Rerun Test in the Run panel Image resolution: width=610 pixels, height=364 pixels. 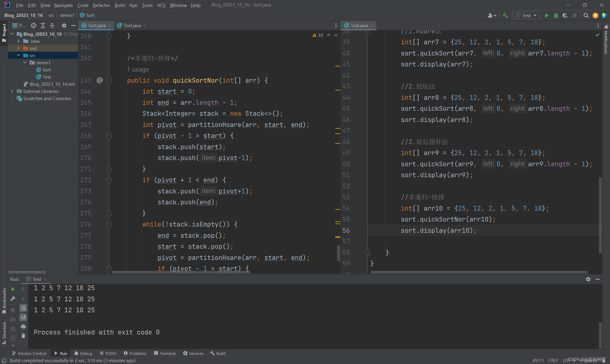click(x=13, y=289)
